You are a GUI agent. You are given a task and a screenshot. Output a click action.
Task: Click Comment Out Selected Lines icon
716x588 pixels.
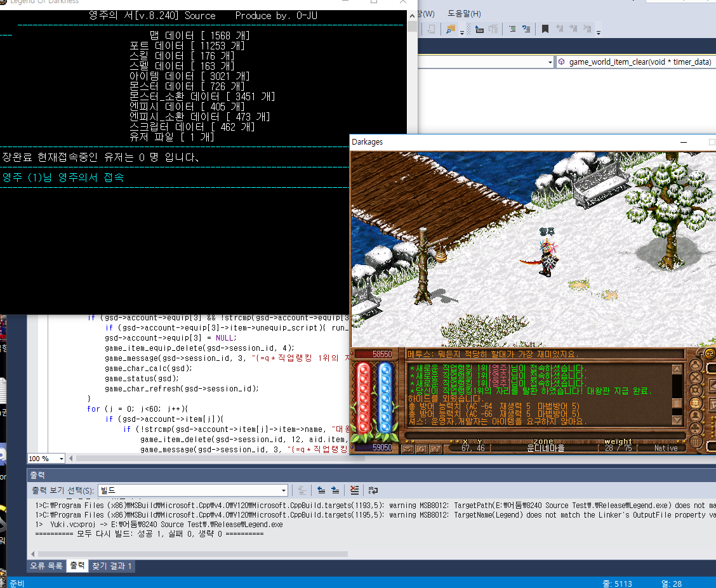512,29
